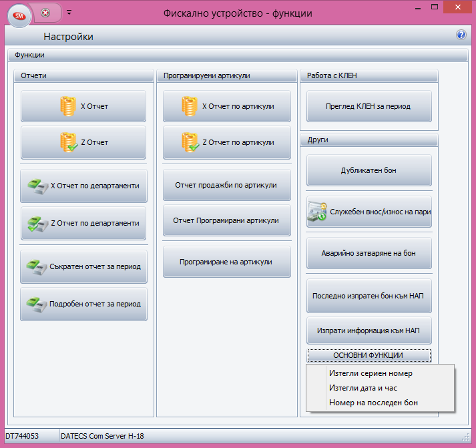Click Аварийно затваряне на бон
The width and height of the screenshot is (476, 448).
(x=369, y=253)
